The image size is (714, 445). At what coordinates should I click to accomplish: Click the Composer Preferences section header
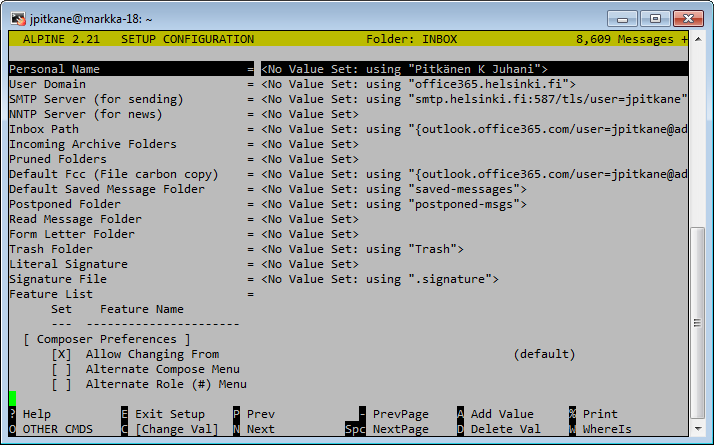click(107, 339)
